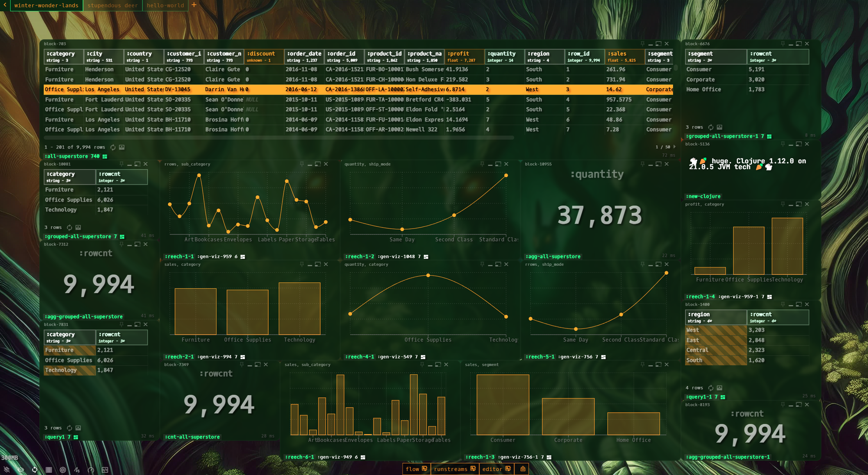Open the runstreams panel button
868x475 pixels.
[x=454, y=469]
